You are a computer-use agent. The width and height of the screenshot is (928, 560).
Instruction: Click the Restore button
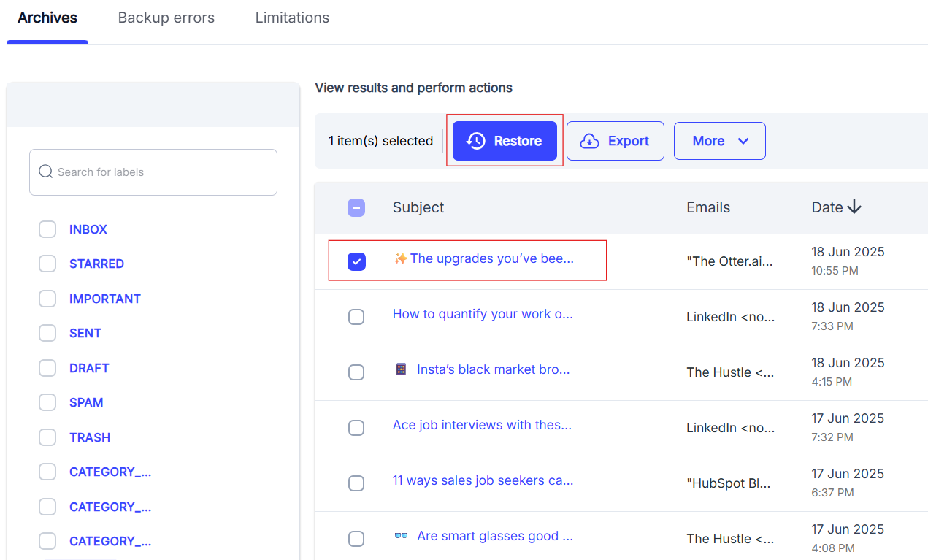[x=505, y=141]
